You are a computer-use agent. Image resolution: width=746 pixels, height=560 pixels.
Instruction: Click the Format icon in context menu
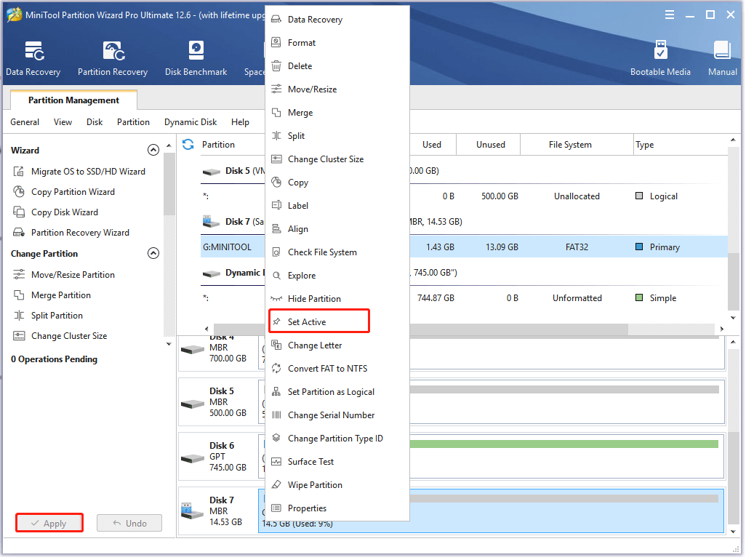(x=276, y=42)
